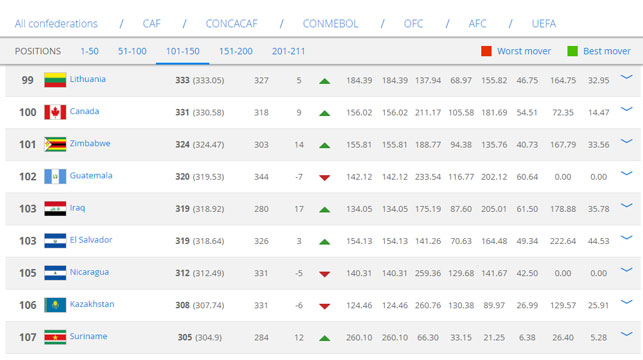This screenshot has height=360, width=643.
Task: Click the green up arrow in Lithuania row
Action: pos(324,81)
